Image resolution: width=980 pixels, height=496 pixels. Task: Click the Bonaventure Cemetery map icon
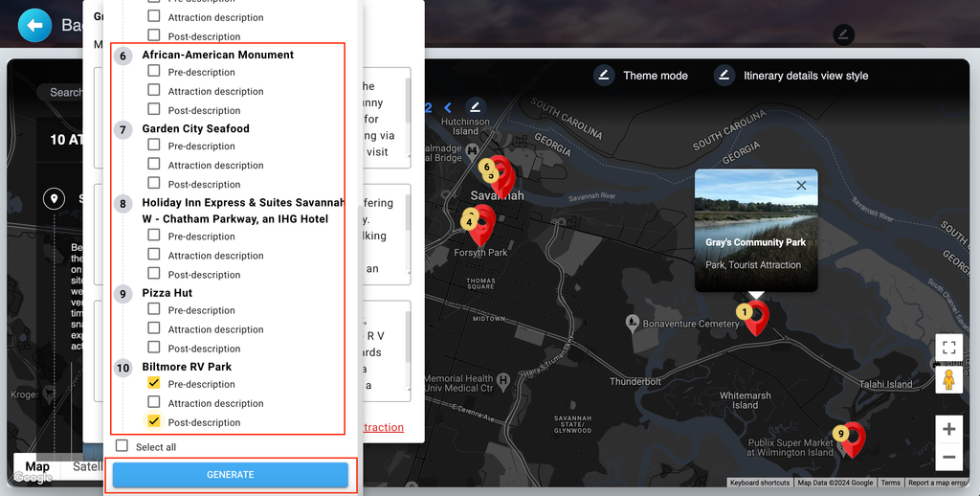pyautogui.click(x=633, y=323)
